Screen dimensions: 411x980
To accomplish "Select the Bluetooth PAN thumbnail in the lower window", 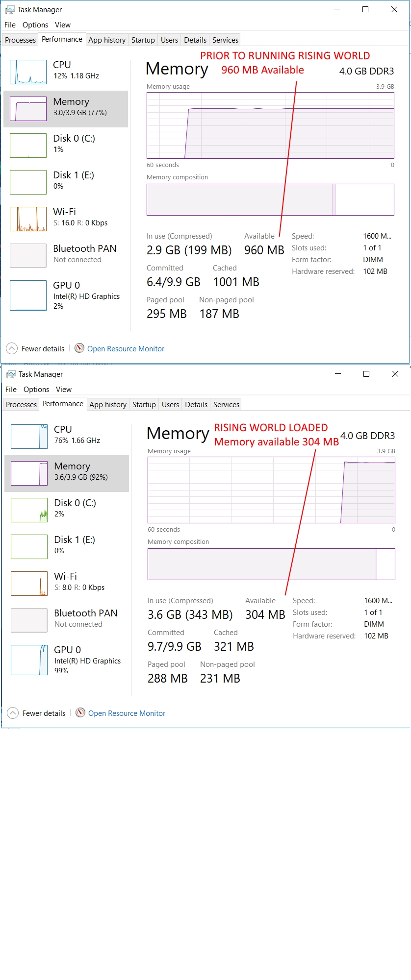I will [29, 620].
